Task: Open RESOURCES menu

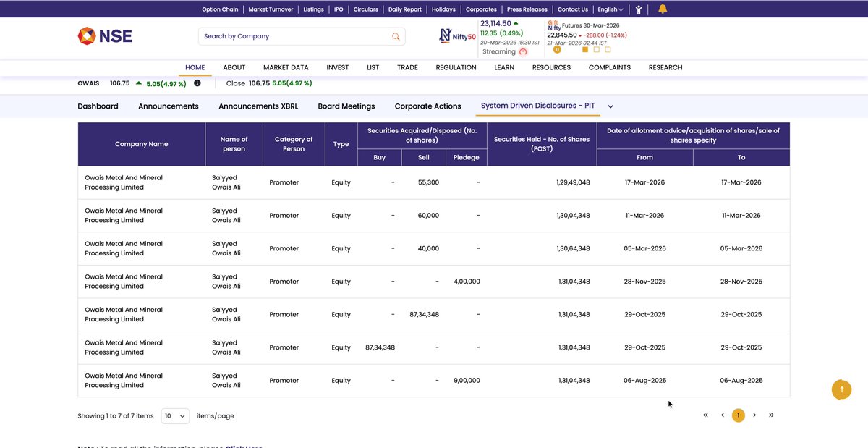Action: pos(551,67)
